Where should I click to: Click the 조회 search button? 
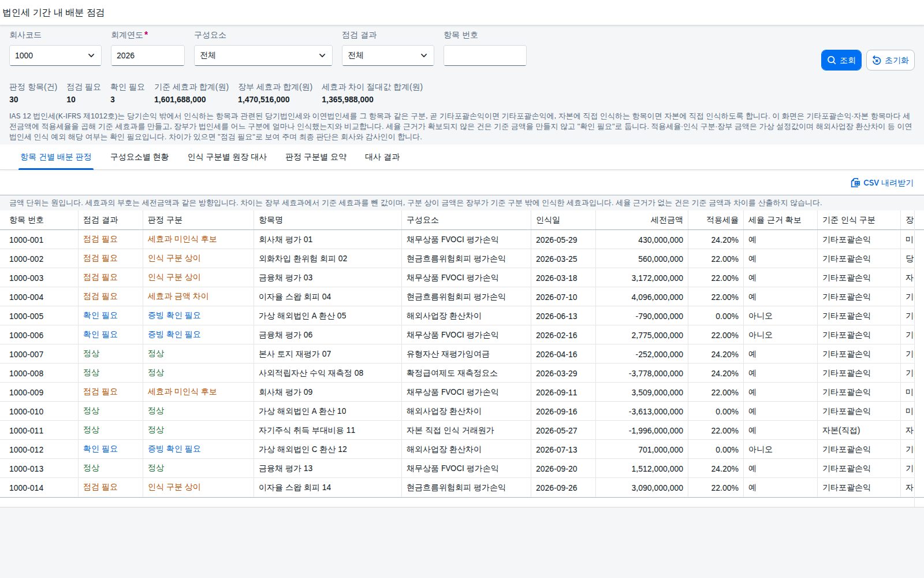click(x=841, y=60)
